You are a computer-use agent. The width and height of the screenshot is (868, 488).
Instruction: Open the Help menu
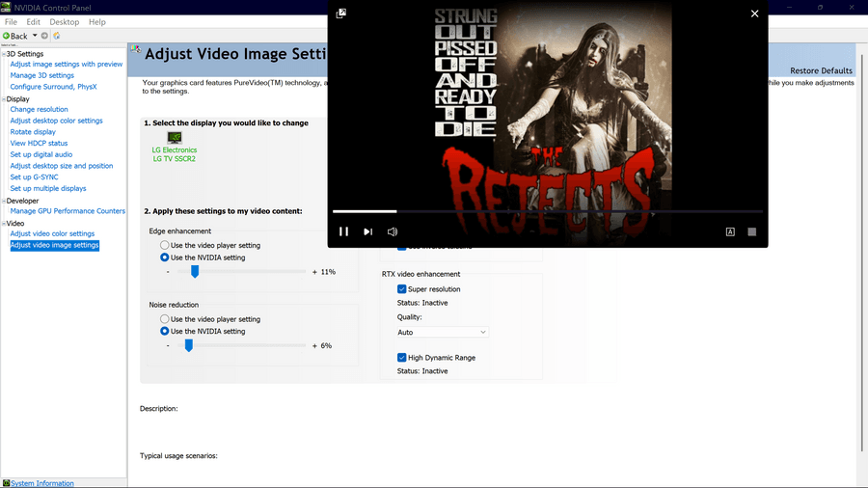coord(96,22)
